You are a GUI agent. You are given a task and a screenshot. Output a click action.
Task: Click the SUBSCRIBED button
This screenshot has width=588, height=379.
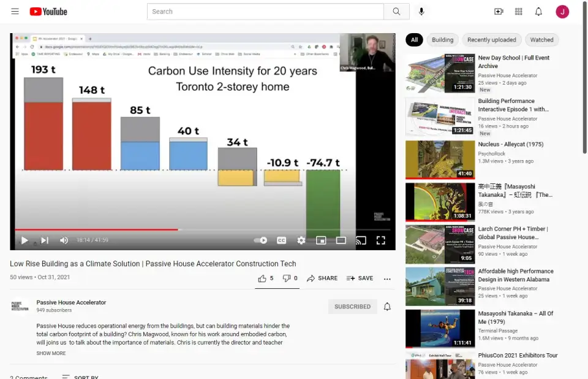click(352, 307)
